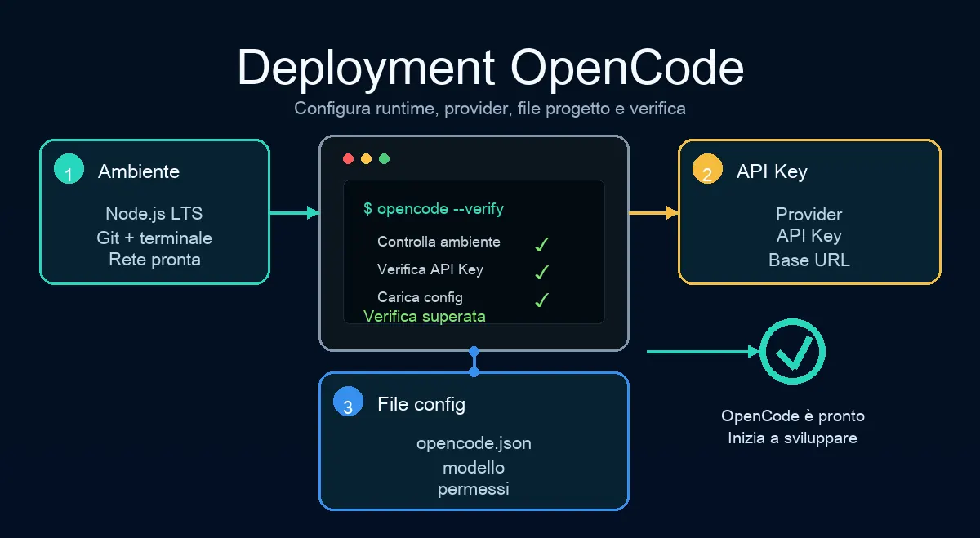The image size is (980, 538).
Task: Click the 'File config' card heading
Action: (x=421, y=404)
